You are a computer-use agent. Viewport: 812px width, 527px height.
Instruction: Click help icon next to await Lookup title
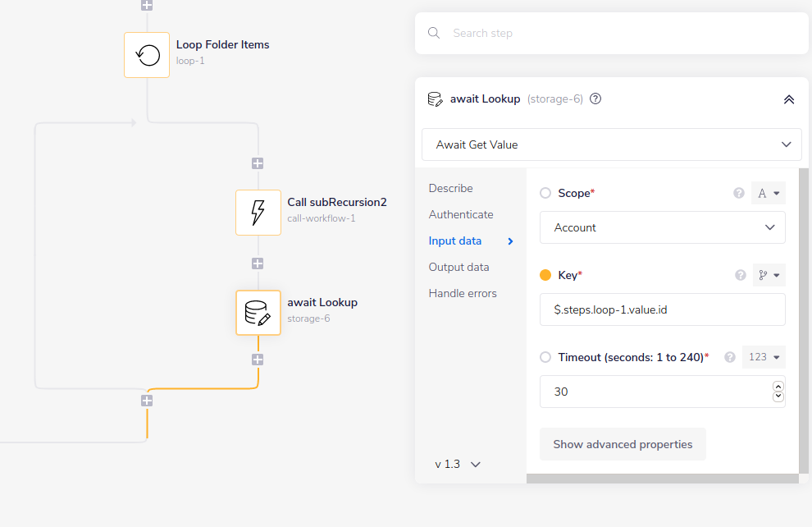(596, 99)
